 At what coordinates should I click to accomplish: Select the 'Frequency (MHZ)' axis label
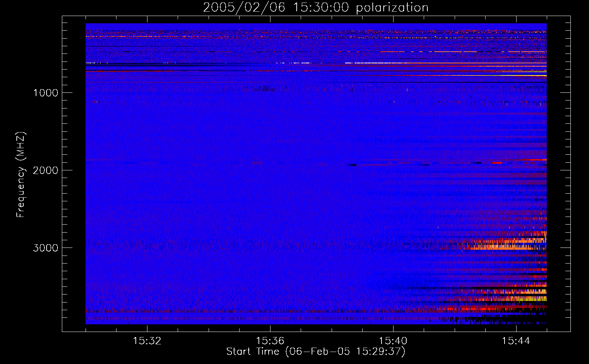point(21,175)
